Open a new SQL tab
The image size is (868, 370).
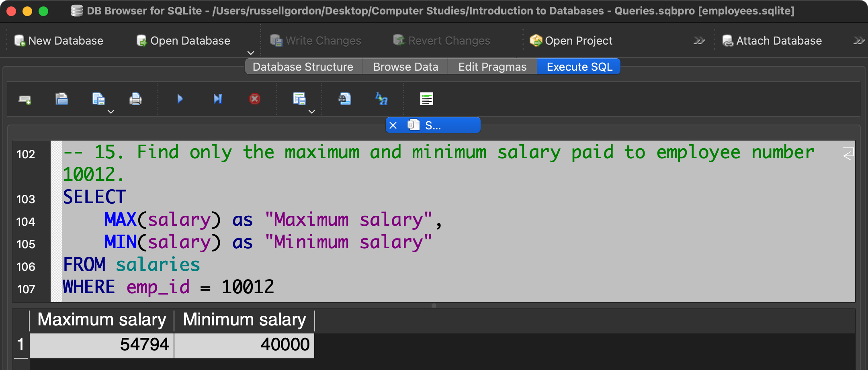point(25,99)
